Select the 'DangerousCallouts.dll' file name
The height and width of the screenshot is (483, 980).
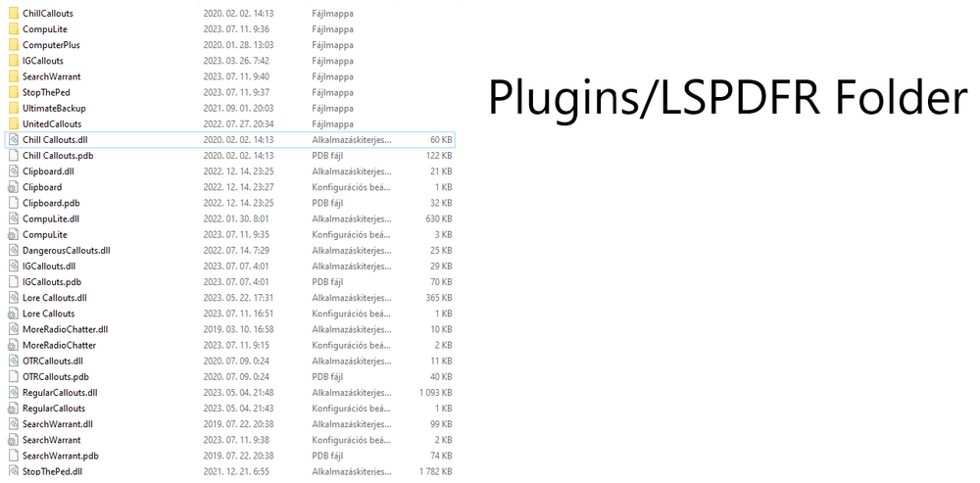point(67,251)
